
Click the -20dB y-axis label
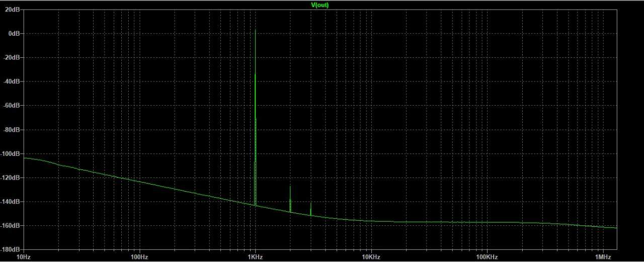click(13, 58)
